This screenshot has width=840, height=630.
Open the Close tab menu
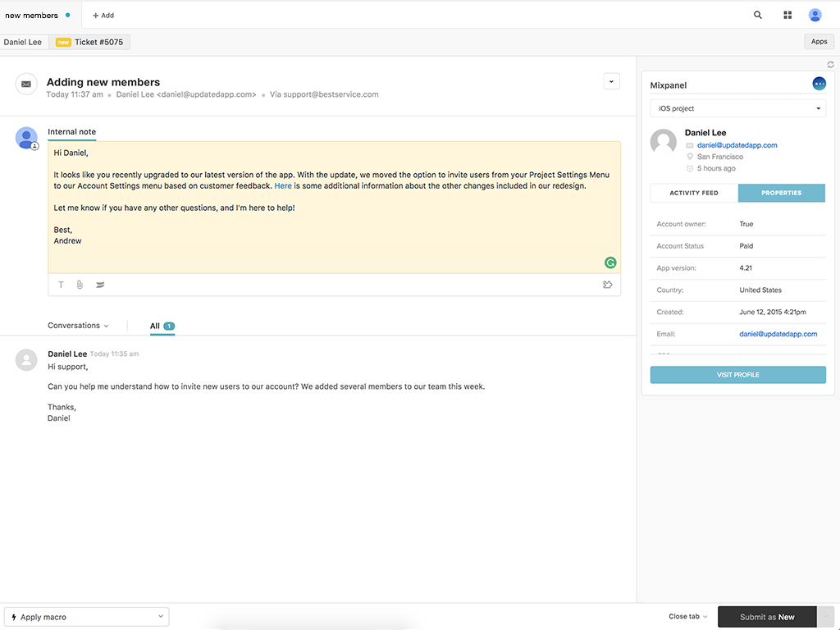687,617
